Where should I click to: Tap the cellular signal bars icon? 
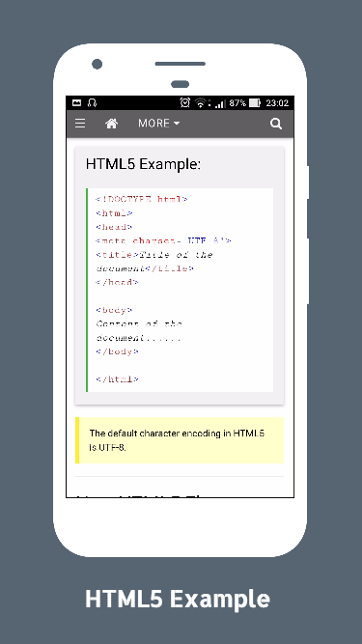coord(220,103)
